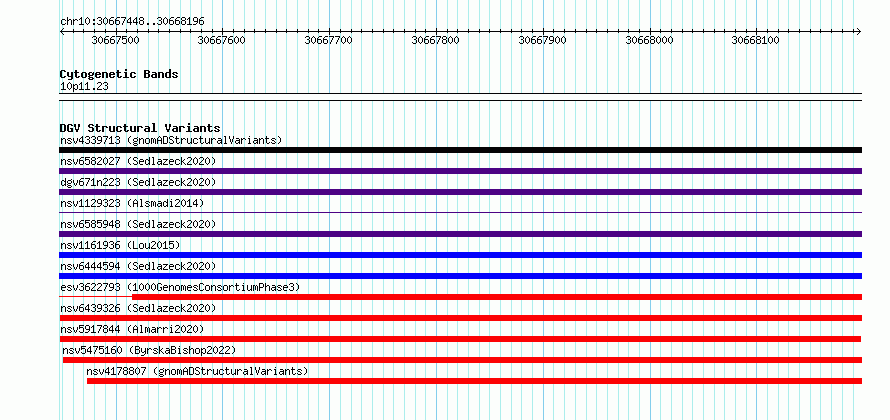This screenshot has width=890, height=420.
Task: Click the nsv6439326 red variant bar
Action: click(x=460, y=318)
